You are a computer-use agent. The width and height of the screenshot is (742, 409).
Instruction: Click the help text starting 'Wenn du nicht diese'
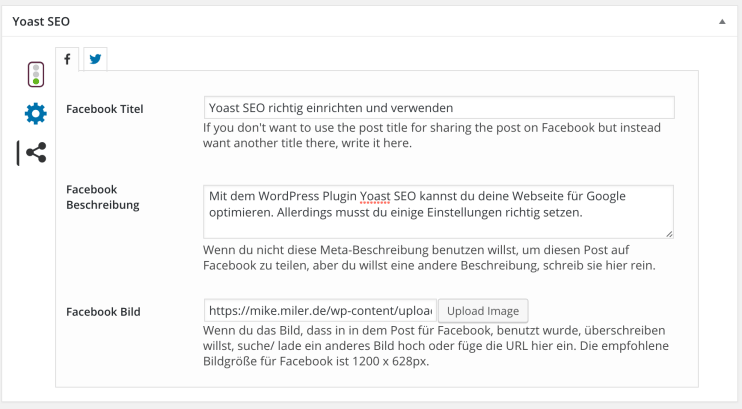pyautogui.click(x=429, y=258)
